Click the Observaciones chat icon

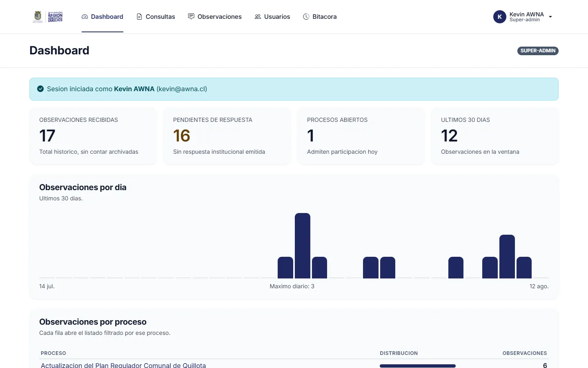pos(191,17)
